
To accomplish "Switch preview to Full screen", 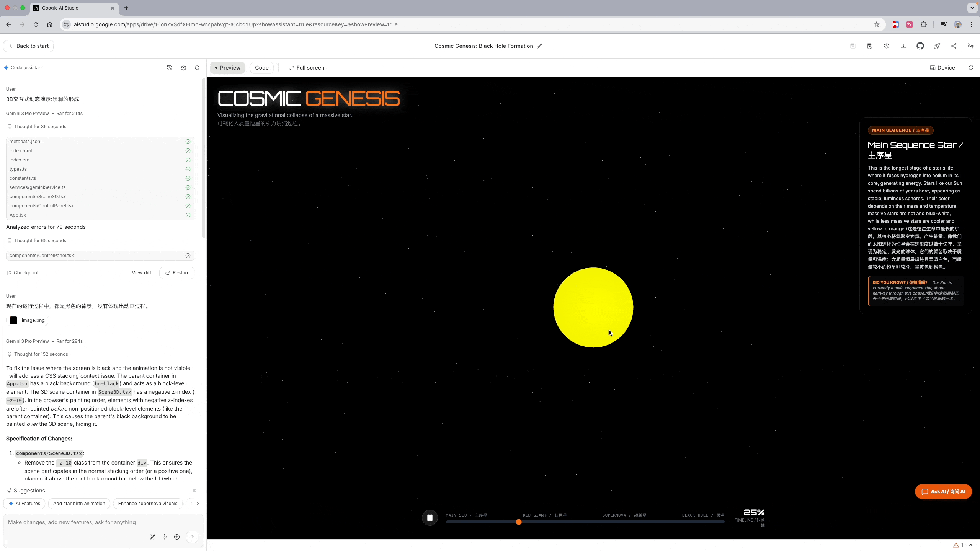I will [x=307, y=68].
